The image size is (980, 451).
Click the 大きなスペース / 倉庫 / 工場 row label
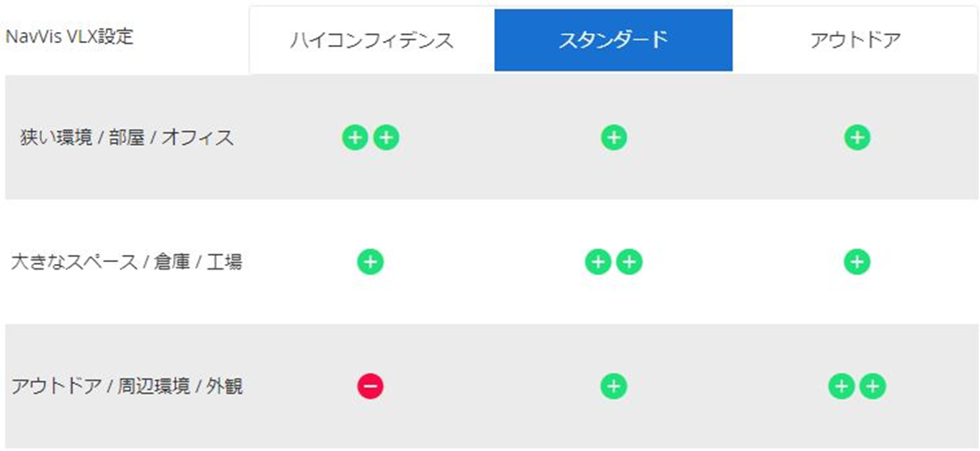(x=127, y=262)
